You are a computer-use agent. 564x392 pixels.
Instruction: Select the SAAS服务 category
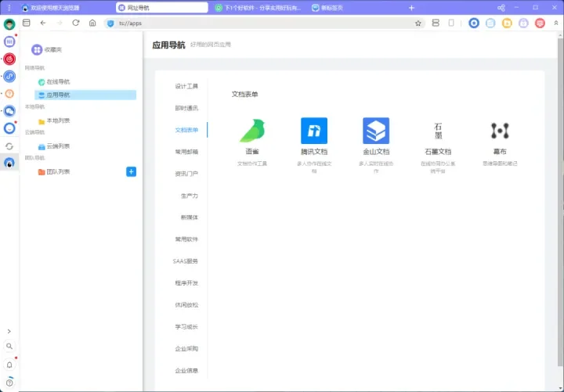coord(185,261)
